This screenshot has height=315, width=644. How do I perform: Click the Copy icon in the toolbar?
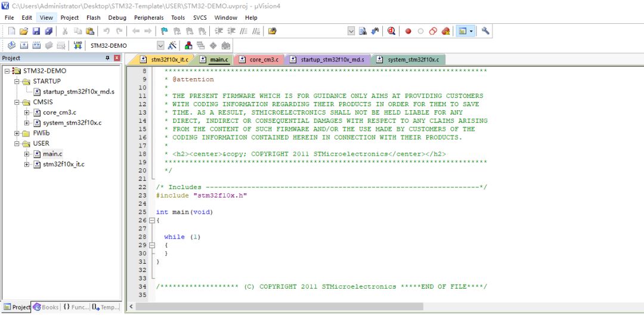78,31
